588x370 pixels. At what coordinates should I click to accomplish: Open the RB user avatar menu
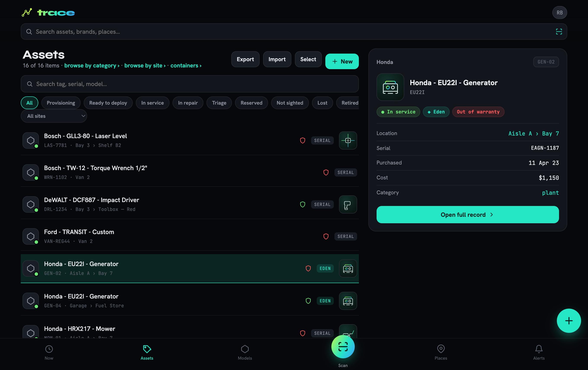[559, 13]
